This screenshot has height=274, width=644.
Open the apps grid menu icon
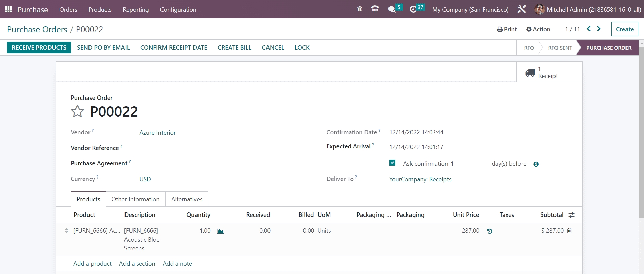(x=8, y=9)
